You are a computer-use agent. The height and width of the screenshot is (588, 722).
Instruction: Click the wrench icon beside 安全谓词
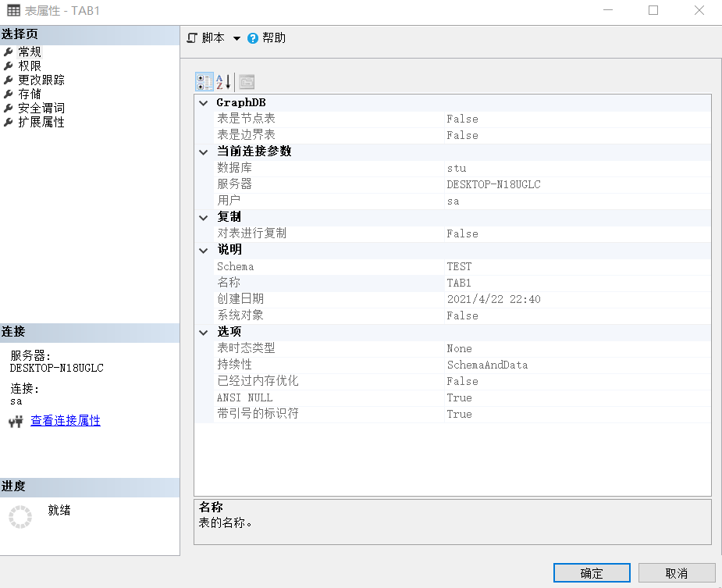(9, 108)
